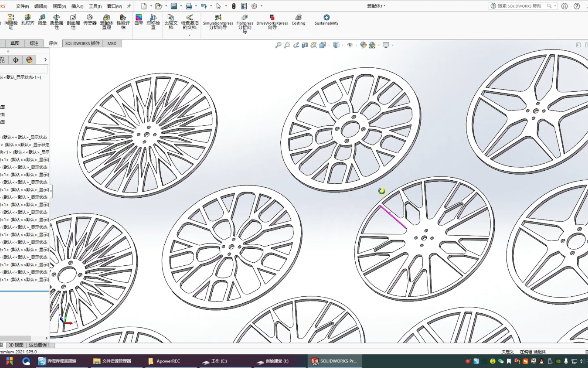Open the 编辑(E) menu

click(41, 6)
